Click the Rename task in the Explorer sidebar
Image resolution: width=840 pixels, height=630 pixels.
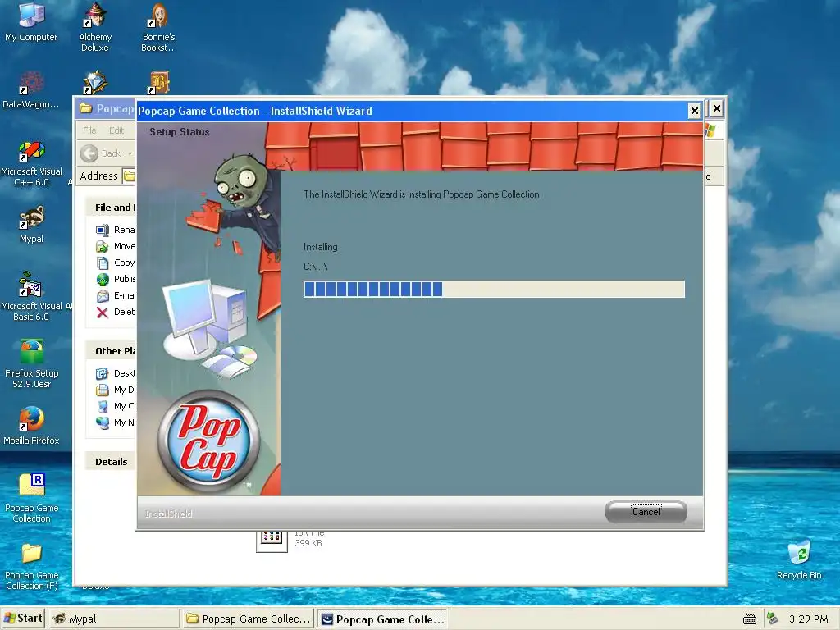[x=116, y=230]
